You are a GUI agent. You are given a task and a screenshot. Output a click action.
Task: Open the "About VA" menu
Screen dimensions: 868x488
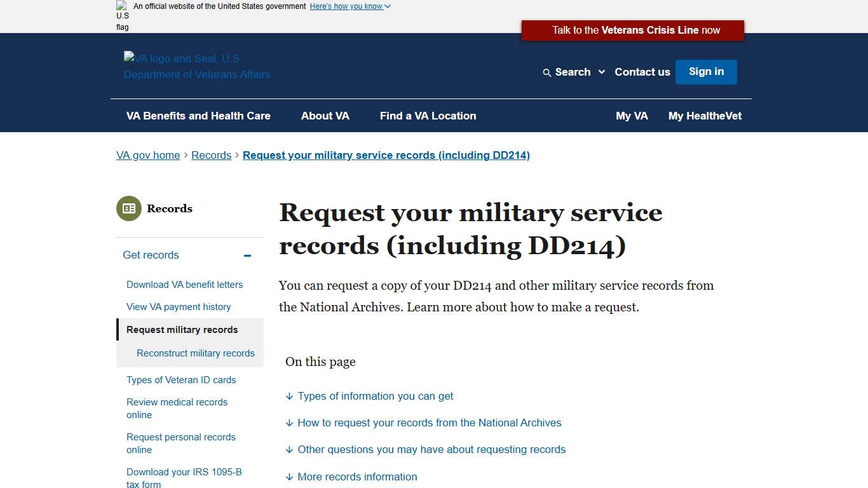[x=325, y=116]
